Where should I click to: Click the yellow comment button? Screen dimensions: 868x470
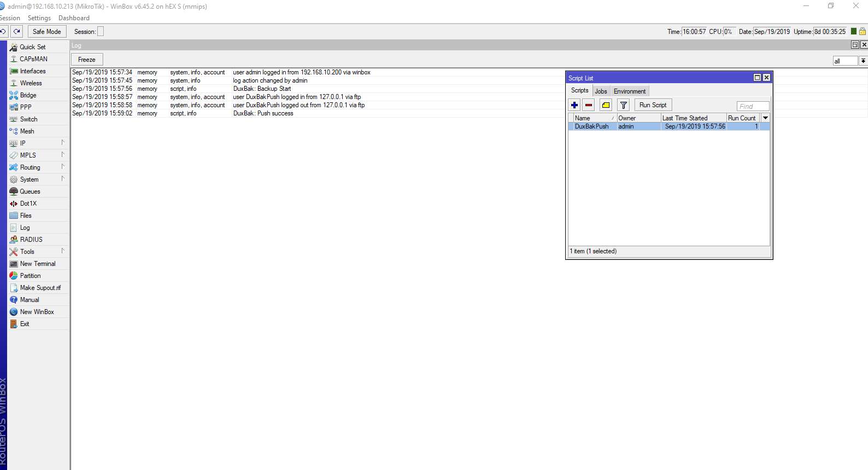pos(606,105)
